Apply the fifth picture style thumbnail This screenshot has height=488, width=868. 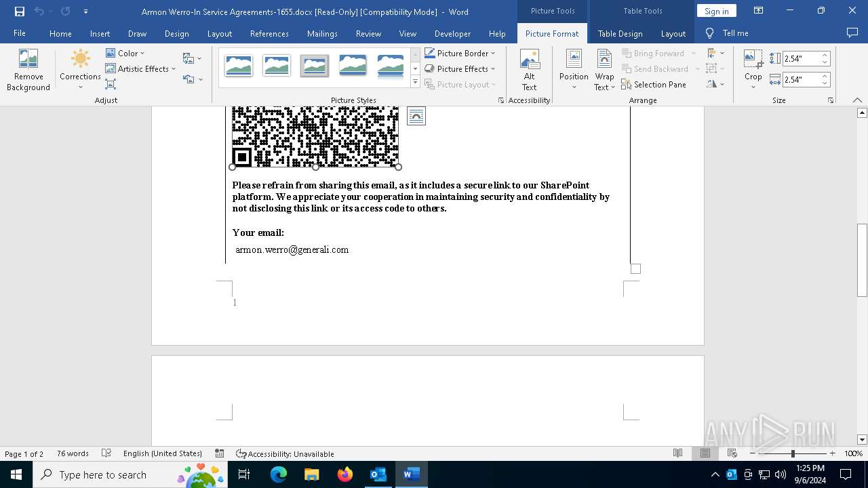point(391,66)
